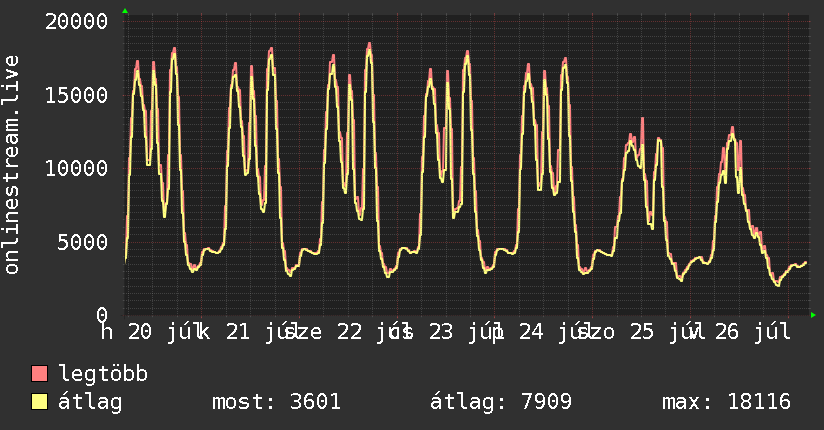The height and width of the screenshot is (430, 824).
Task: Click the 5000 y-axis label
Action: click(x=83, y=242)
